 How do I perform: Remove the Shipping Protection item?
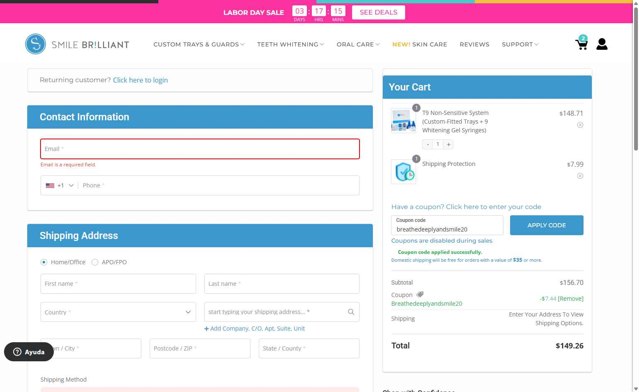580,176
